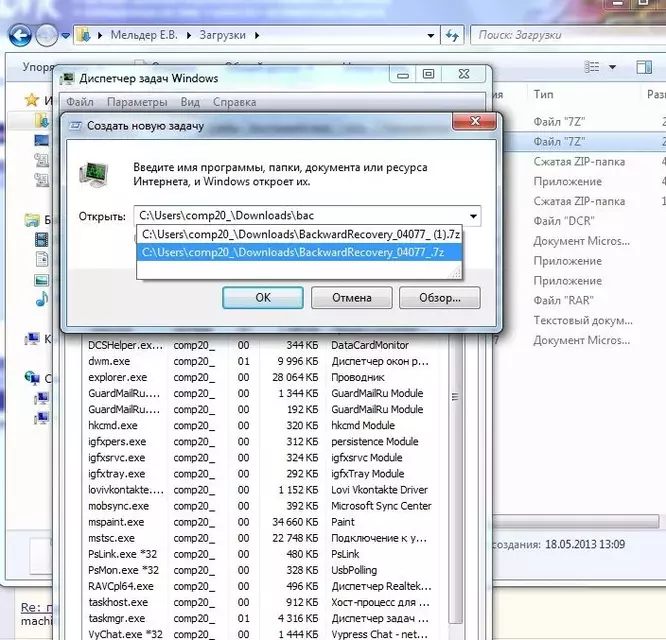Screen dimensions: 666x640
Task: Open the Обзор... browse button
Action: point(440,298)
